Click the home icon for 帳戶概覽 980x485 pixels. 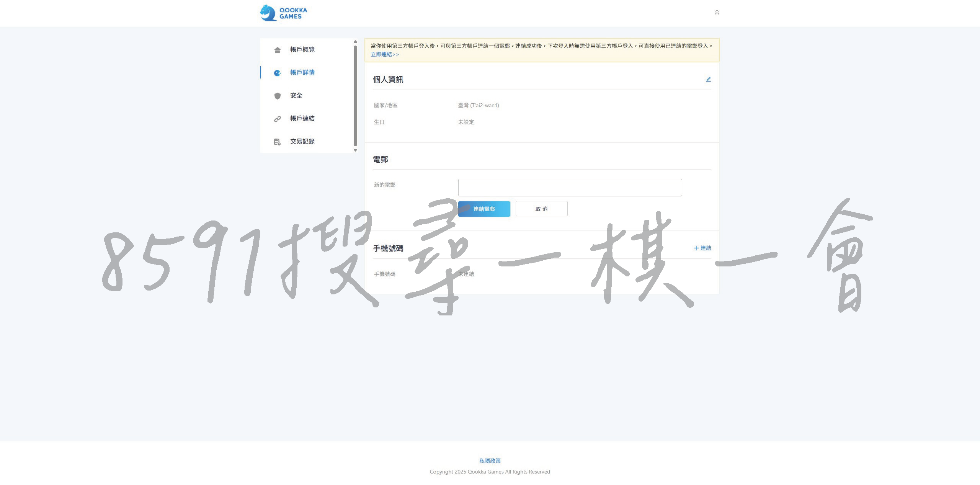278,50
